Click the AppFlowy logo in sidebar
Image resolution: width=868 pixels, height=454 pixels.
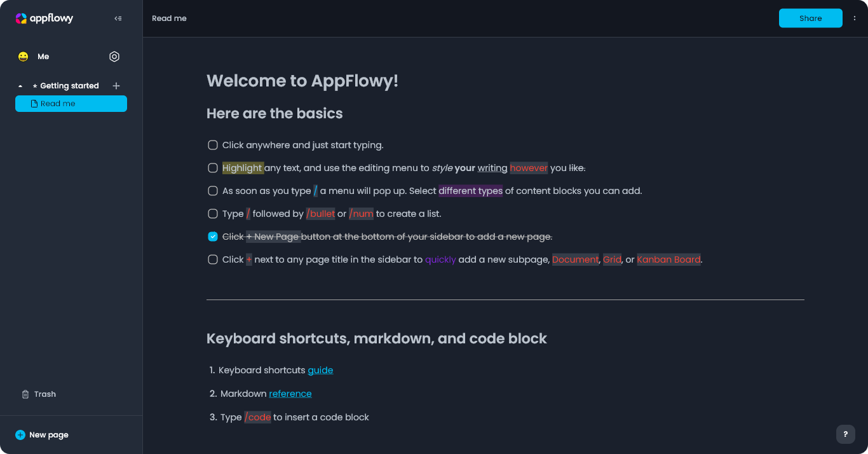(x=44, y=18)
